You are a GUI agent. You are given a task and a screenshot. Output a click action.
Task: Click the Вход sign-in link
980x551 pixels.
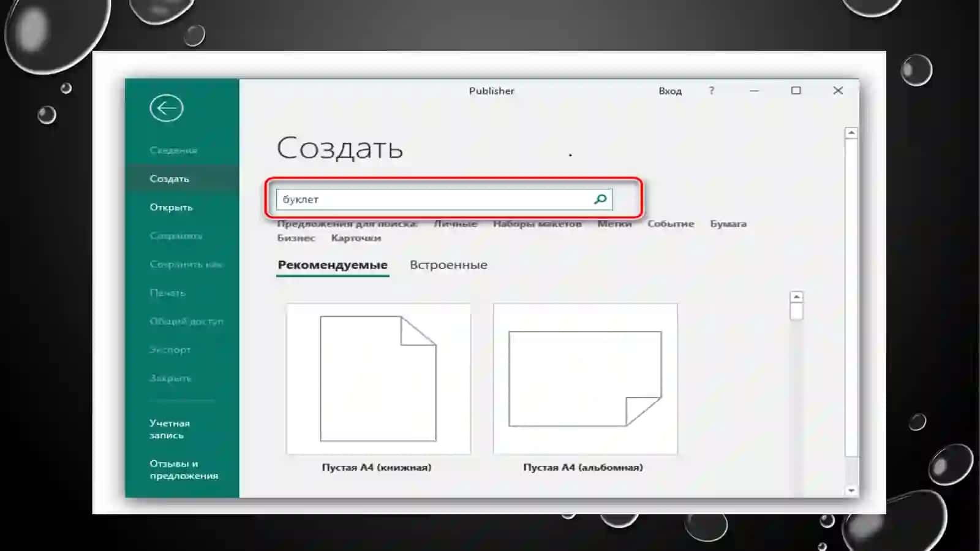pyautogui.click(x=670, y=91)
